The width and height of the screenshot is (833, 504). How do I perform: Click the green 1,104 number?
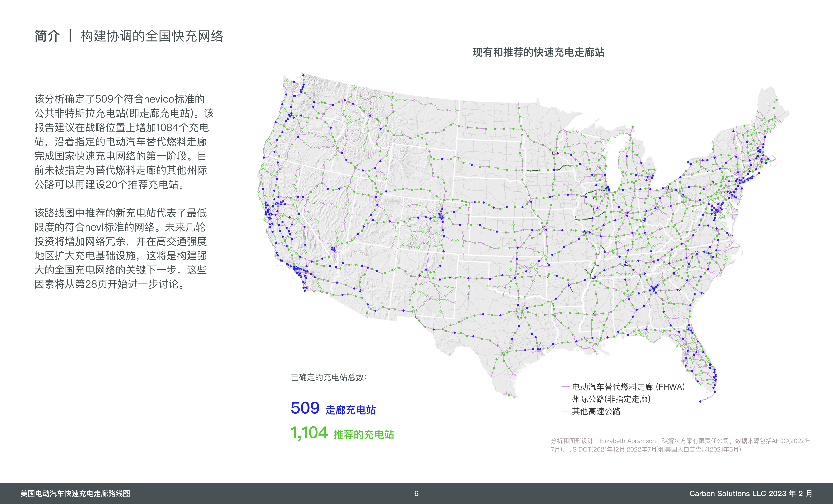point(309,433)
